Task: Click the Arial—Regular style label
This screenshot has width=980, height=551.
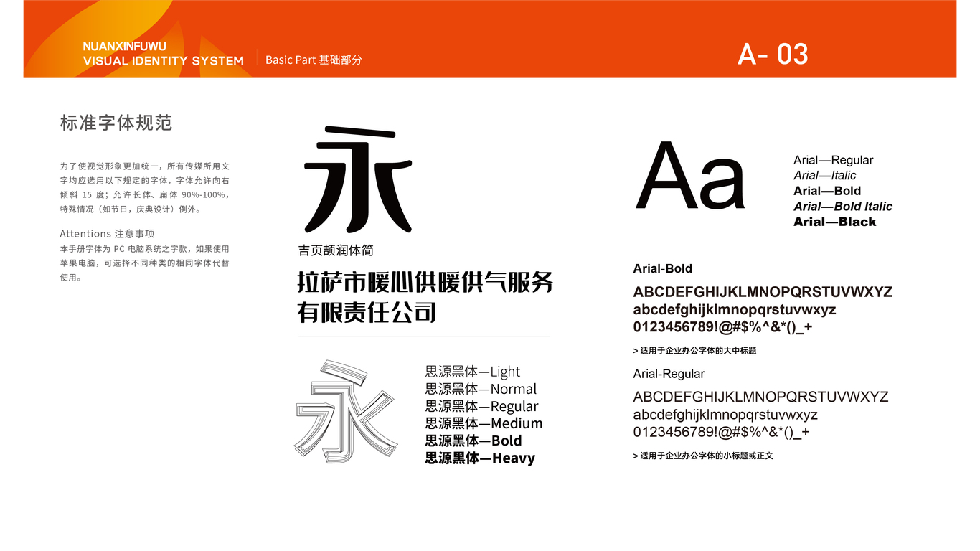Action: (833, 160)
